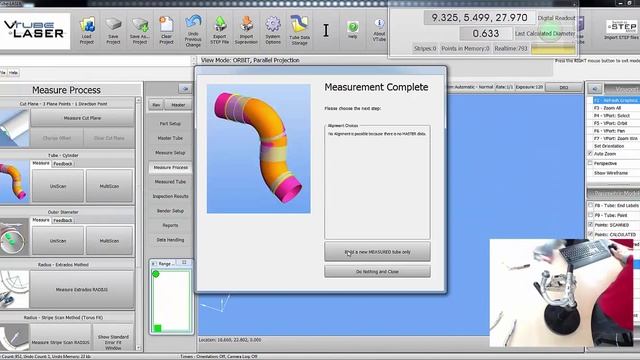Screen dimensions: 640x360
Task: Click the arrow button above Rev and Master
Action: click(x=185, y=89)
